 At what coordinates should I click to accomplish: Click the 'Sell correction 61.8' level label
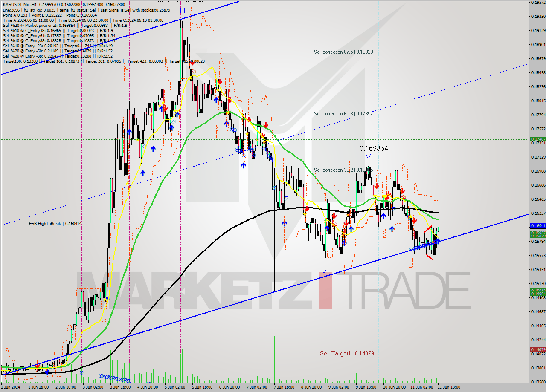(x=343, y=114)
